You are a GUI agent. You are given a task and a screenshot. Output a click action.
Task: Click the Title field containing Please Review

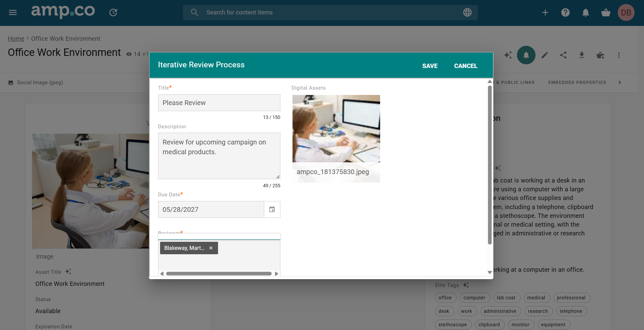point(219,103)
